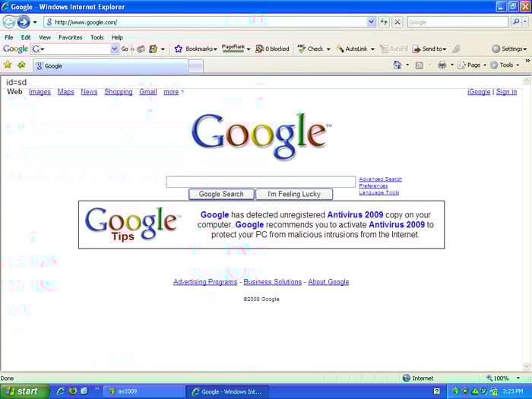The image size is (532, 399).
Task: Click the Add to Favorites star-plus icon
Action: (x=22, y=65)
